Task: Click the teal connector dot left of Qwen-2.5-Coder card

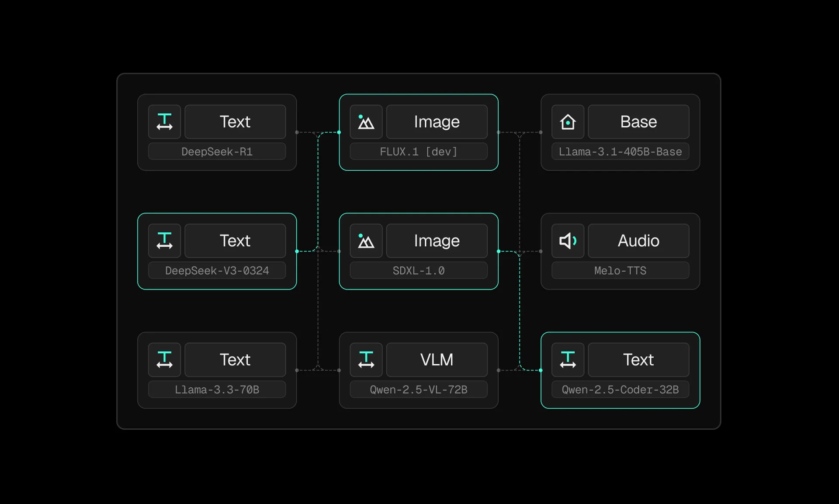Action: (x=541, y=370)
